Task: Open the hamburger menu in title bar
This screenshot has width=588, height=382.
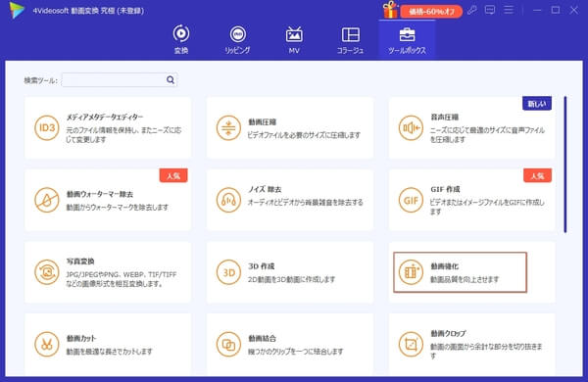Action: [509, 10]
